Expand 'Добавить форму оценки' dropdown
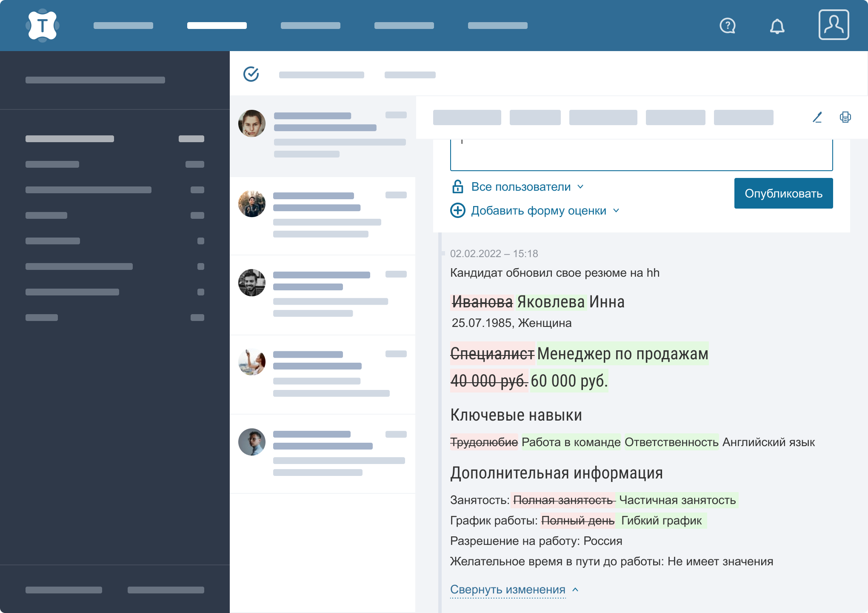The height and width of the screenshot is (613, 868). [539, 211]
